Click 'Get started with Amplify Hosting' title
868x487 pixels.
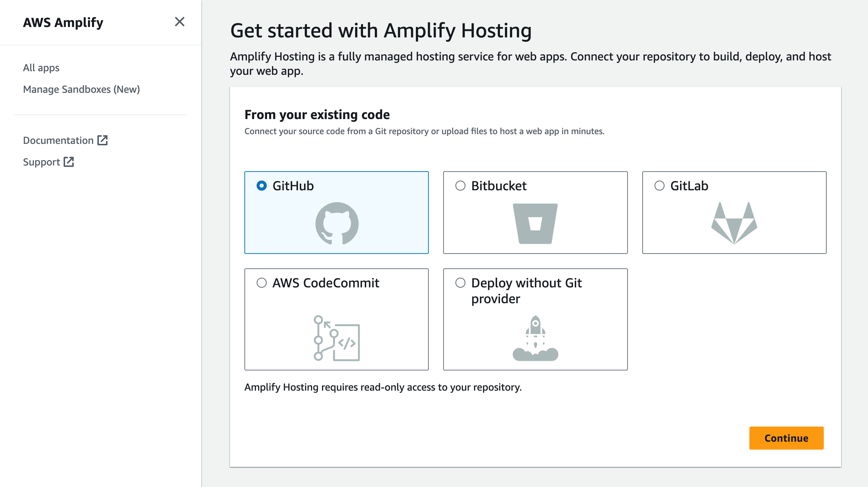(381, 30)
